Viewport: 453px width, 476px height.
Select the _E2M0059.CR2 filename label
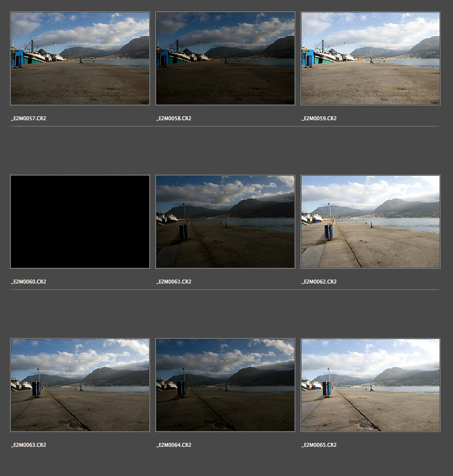(319, 118)
